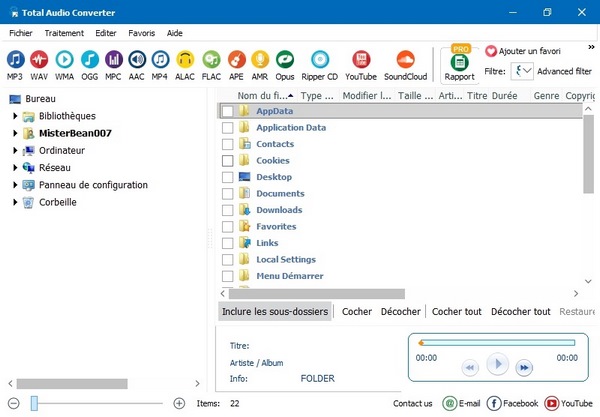Select the Bureau tree root
The width and height of the screenshot is (600, 417).
(x=40, y=99)
